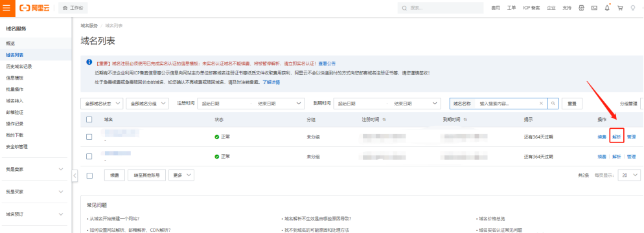Open the 全部域名状态 dropdown
The image size is (644, 233).
click(x=102, y=104)
